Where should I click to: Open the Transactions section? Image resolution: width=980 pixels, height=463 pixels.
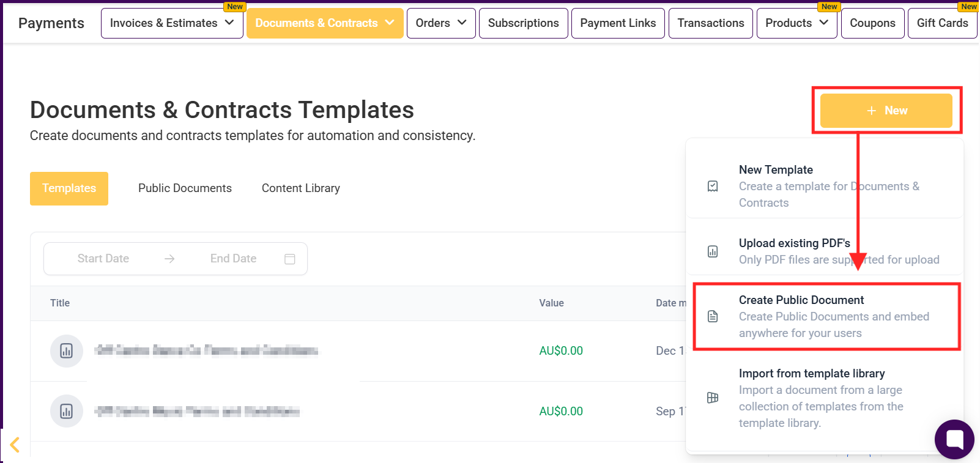pyautogui.click(x=711, y=23)
